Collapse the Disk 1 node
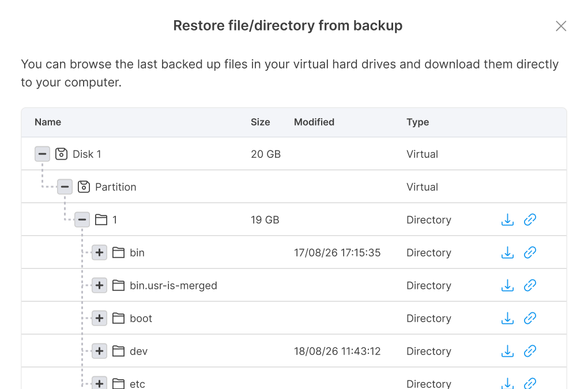The width and height of the screenshot is (588, 389). [x=43, y=154]
